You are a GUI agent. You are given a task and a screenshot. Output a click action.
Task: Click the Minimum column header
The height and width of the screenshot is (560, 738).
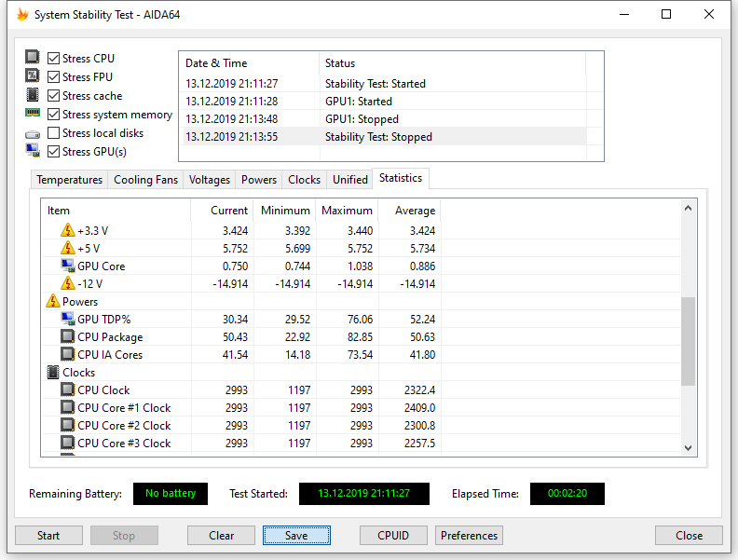pos(285,211)
